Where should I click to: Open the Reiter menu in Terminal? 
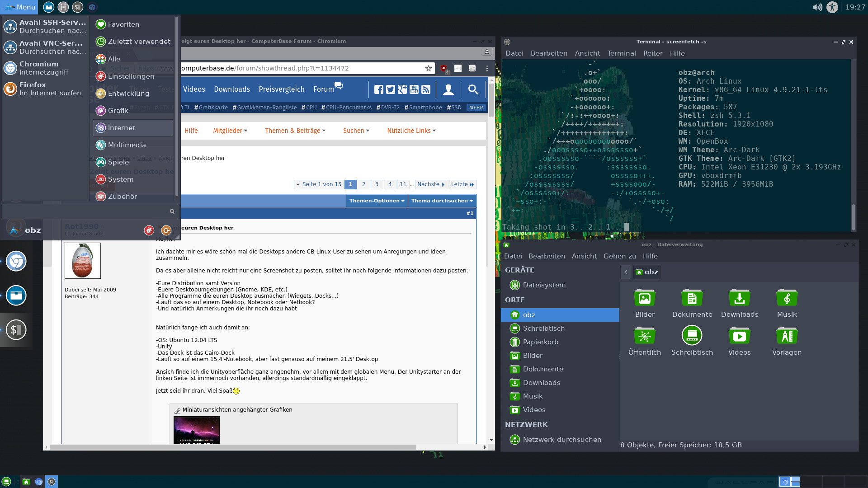click(x=653, y=53)
